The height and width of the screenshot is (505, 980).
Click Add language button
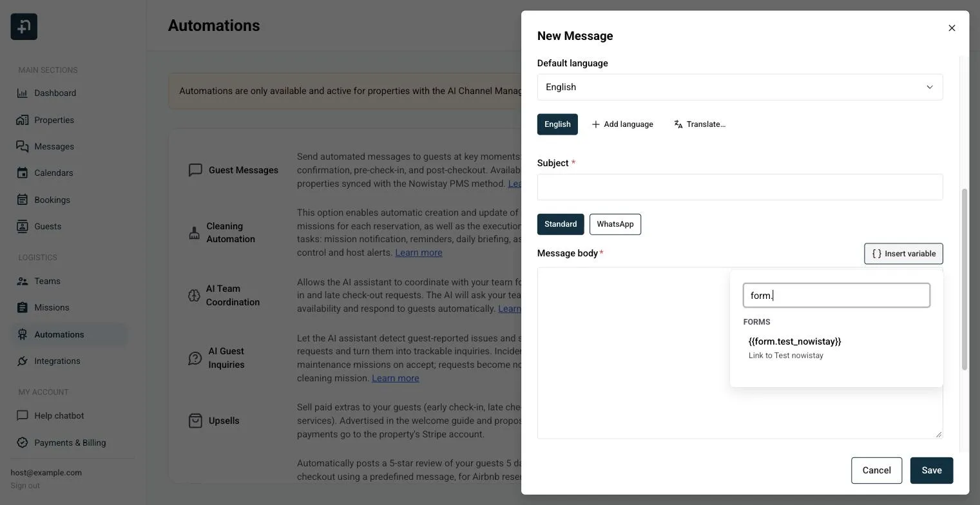(x=622, y=124)
